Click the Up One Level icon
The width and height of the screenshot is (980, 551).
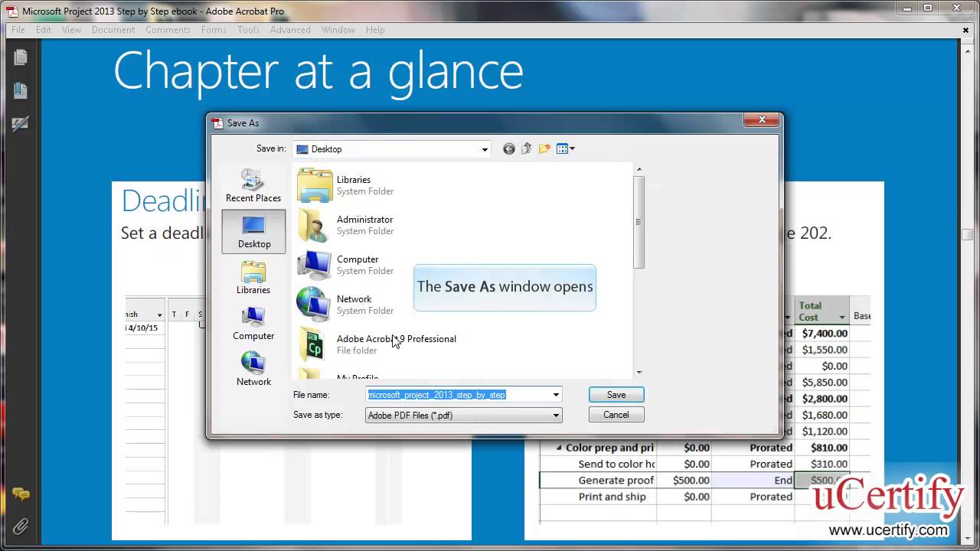coord(527,149)
